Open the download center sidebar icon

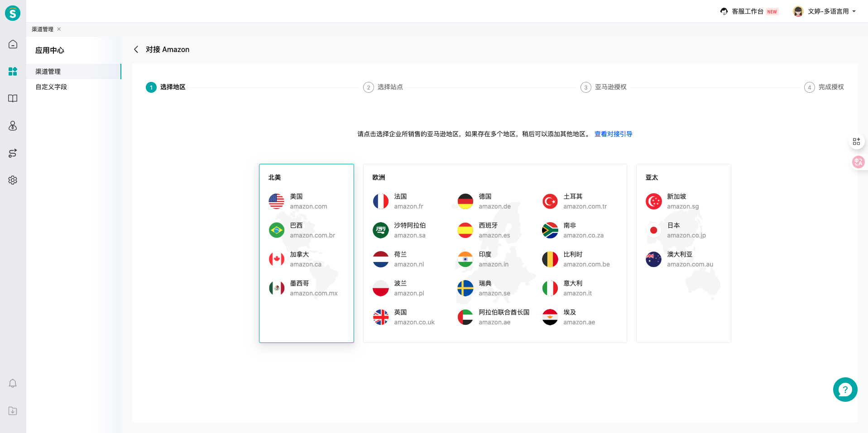point(13,411)
